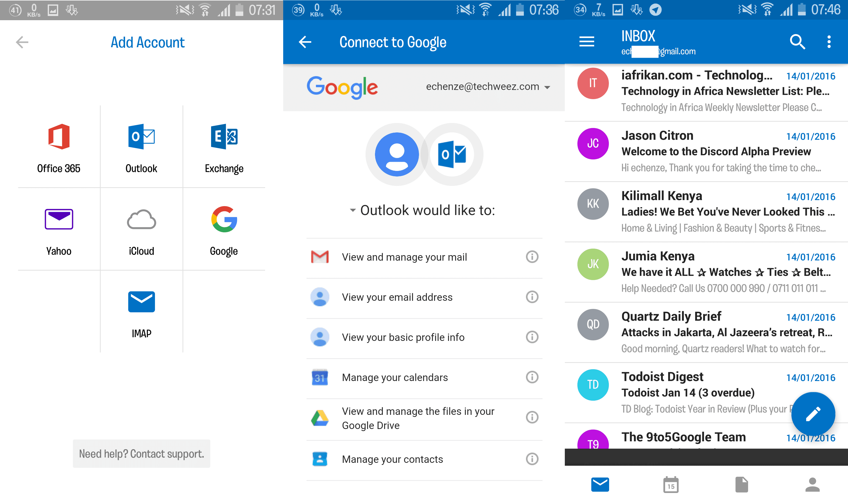Switch to the Calendar tab in bottom bar
848x504 pixels.
pos(671,484)
